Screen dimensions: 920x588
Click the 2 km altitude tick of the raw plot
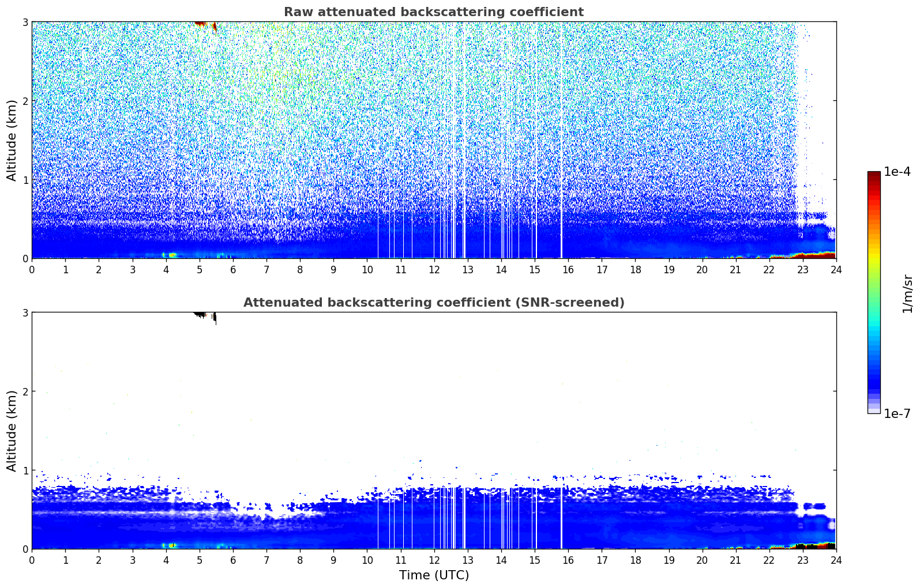tap(25, 101)
